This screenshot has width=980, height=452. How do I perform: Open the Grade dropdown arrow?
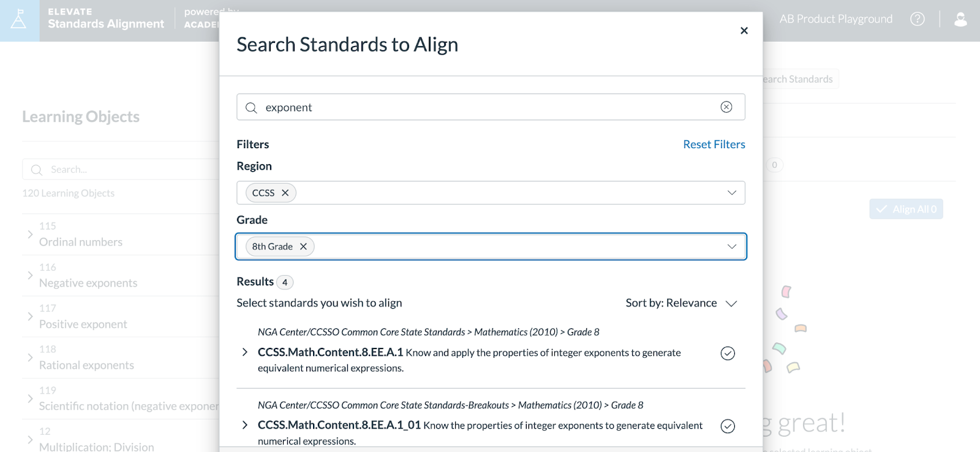[x=731, y=246]
